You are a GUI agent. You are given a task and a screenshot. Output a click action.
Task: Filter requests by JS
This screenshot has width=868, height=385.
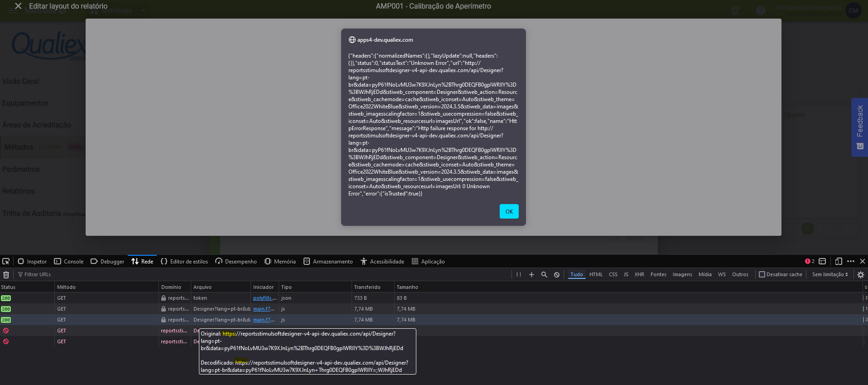[626, 274]
